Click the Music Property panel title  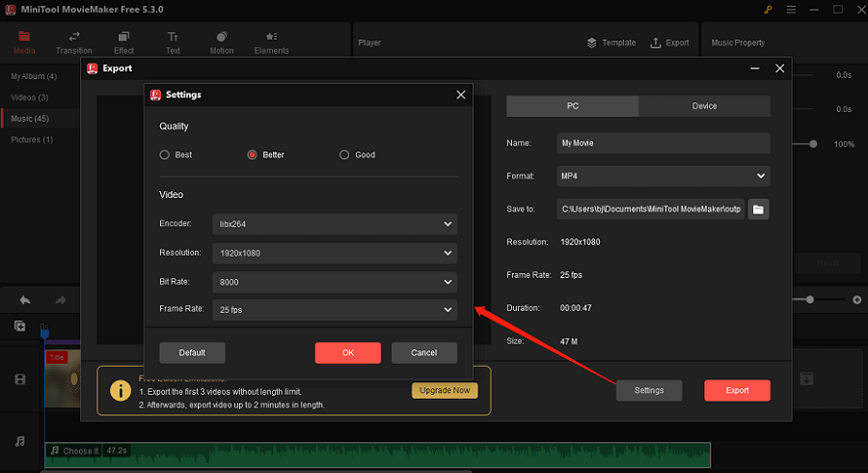point(738,42)
